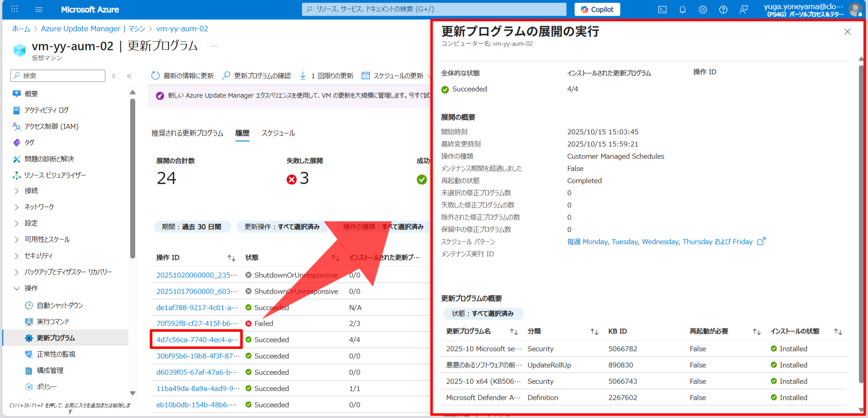Open the スケジュールの更新 dropdown chevron
868x418 pixels.
(429, 75)
